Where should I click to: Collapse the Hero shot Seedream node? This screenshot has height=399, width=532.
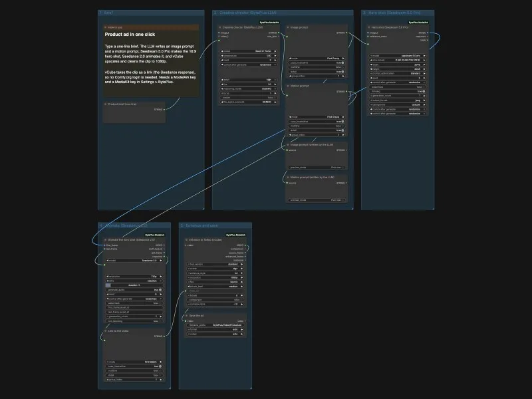pyautogui.click(x=369, y=27)
